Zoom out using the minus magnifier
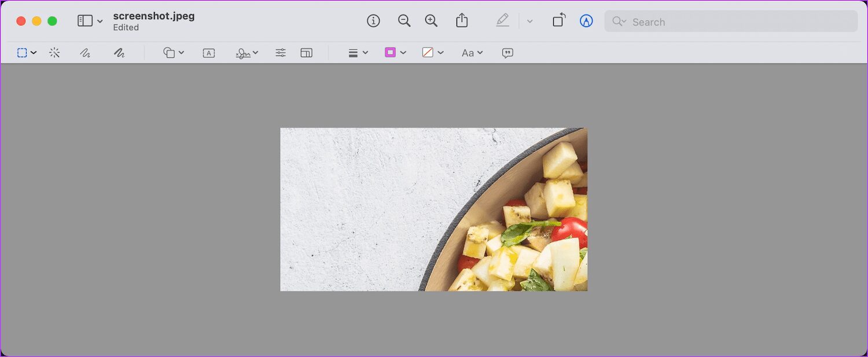The width and height of the screenshot is (868, 357). (x=404, y=21)
